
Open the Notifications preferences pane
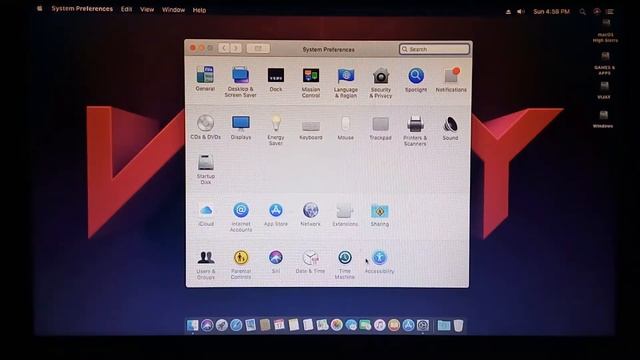click(451, 80)
